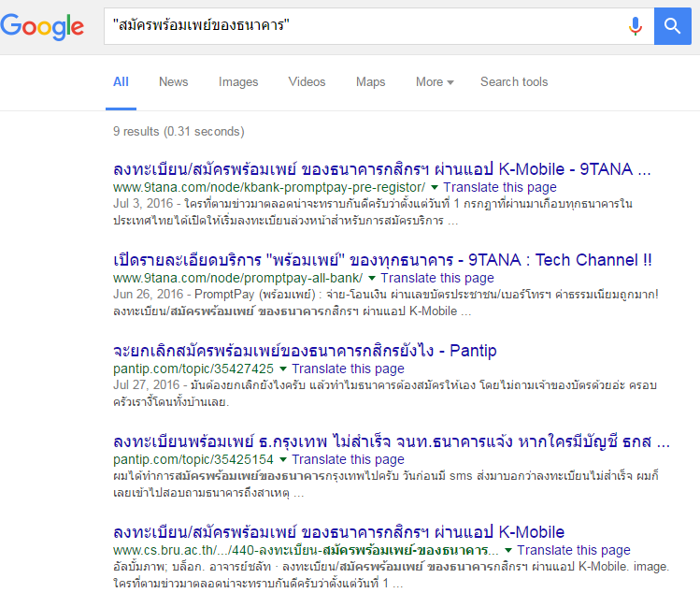The image size is (700, 593).
Task: Click URL text pantip.com/topic/35425154
Action: tap(193, 459)
